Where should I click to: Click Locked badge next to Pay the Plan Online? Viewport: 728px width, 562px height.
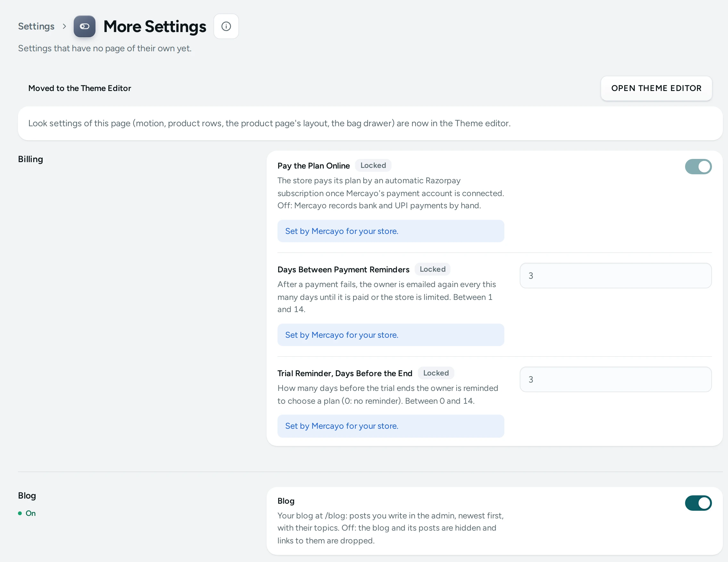373,165
